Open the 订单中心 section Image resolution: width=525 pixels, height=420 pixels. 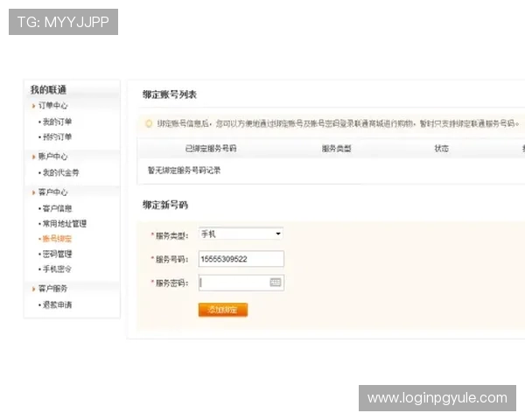point(52,106)
